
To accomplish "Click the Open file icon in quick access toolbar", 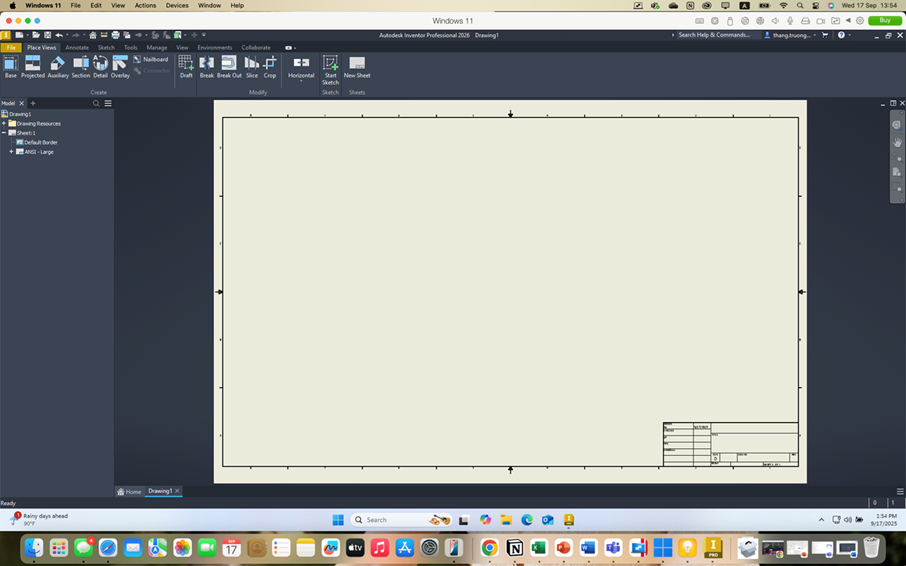I will (36, 35).
